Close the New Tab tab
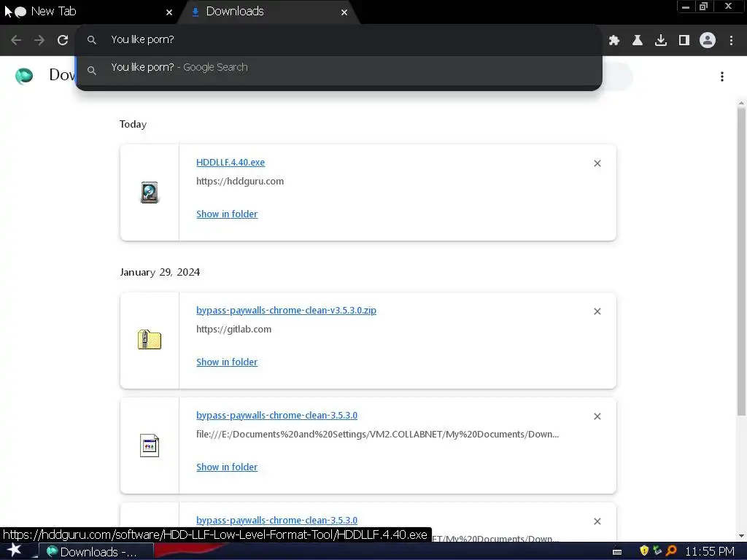The height and width of the screenshot is (560, 747). (x=169, y=12)
